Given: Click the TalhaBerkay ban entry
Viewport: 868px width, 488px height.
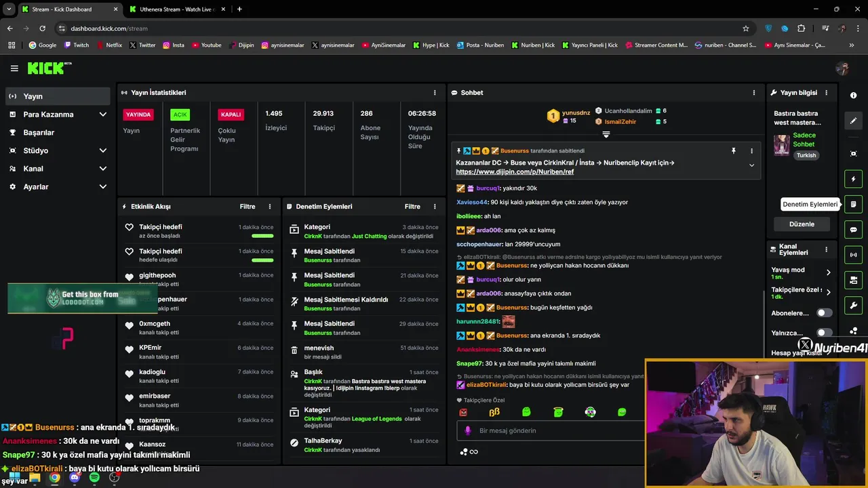Looking at the screenshot, I should point(363,445).
